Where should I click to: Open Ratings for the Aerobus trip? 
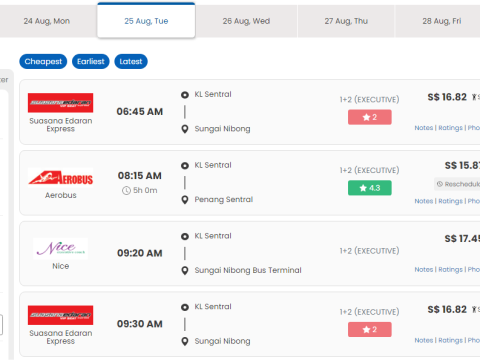coord(450,201)
